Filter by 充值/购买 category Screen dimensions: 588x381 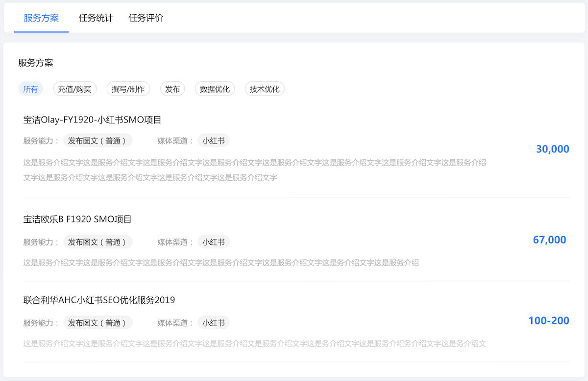pyautogui.click(x=74, y=89)
